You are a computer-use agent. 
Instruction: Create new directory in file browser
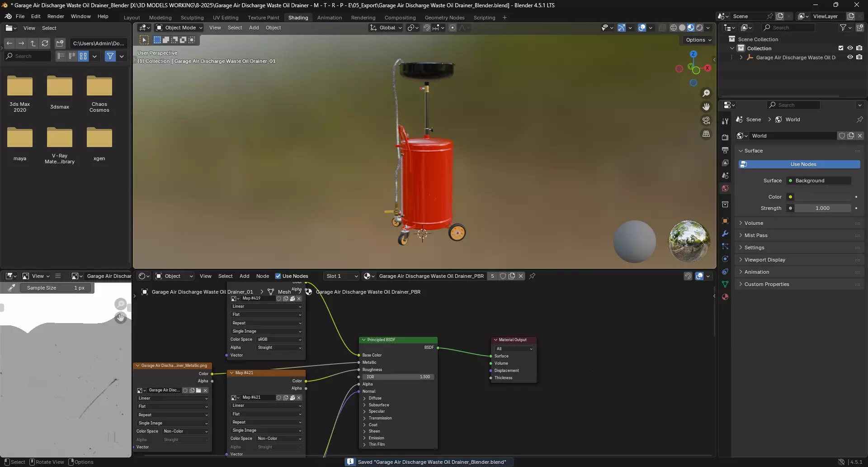60,43
